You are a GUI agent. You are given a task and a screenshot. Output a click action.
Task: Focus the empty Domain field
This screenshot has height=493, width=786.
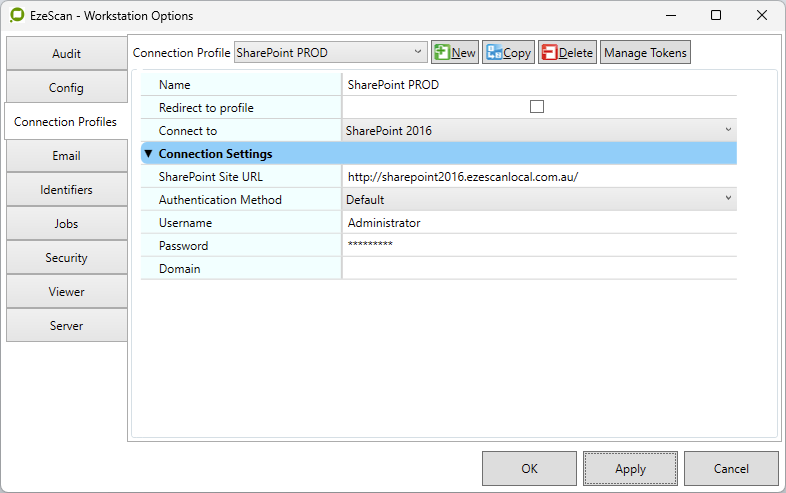click(538, 268)
